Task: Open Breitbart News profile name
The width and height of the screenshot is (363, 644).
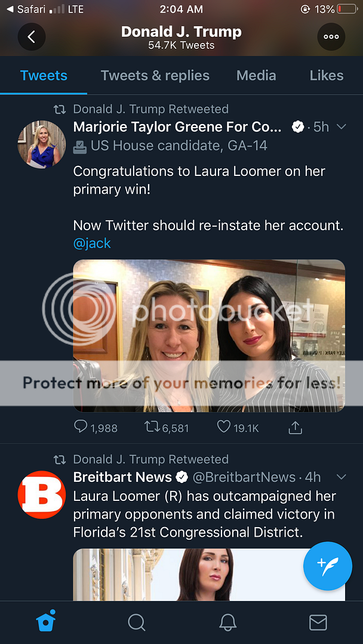Action: click(122, 477)
